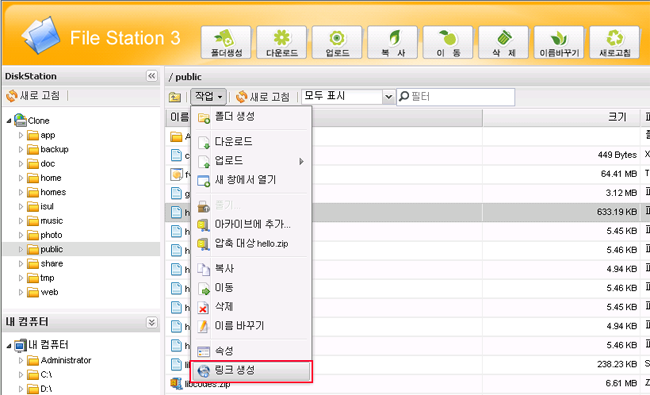Click 새로 고침 in file list toolbar
This screenshot has width=650, height=395.
(x=263, y=97)
